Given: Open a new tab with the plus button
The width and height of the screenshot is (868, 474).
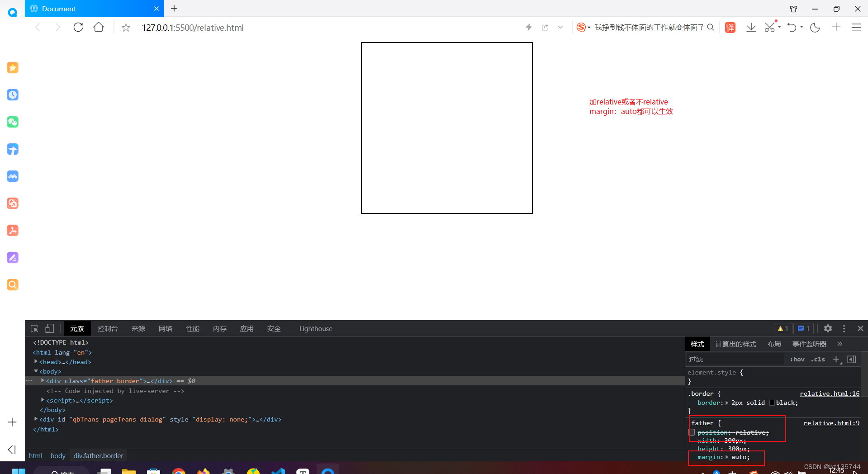Looking at the screenshot, I should point(174,9).
